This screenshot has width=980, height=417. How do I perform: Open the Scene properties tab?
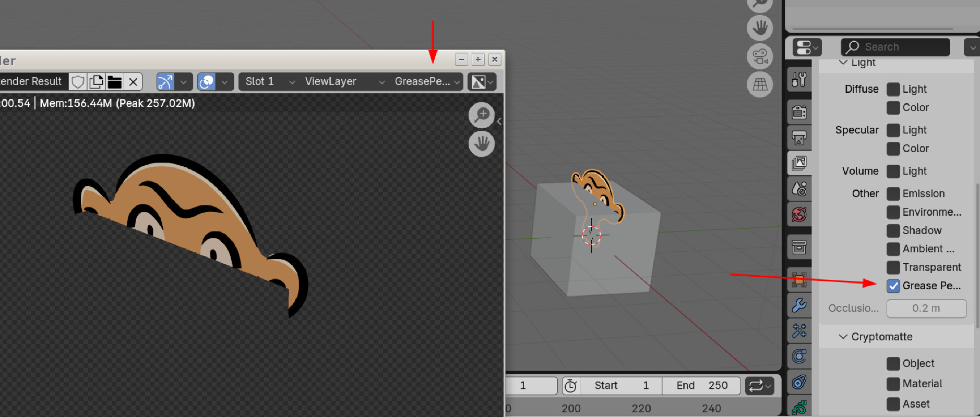pyautogui.click(x=799, y=188)
